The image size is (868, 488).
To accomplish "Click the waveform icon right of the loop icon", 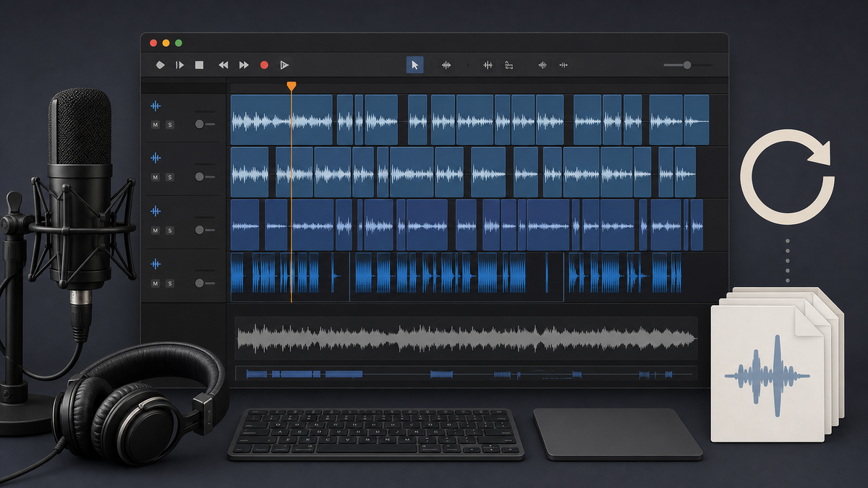I will coord(542,65).
